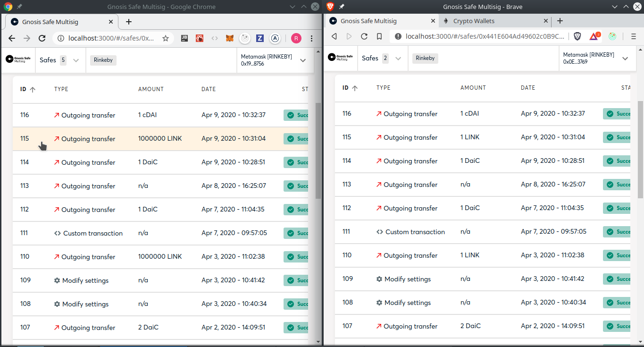Screen dimensions: 644x347
Task: Open Brave Shields lion icon
Action: point(577,36)
